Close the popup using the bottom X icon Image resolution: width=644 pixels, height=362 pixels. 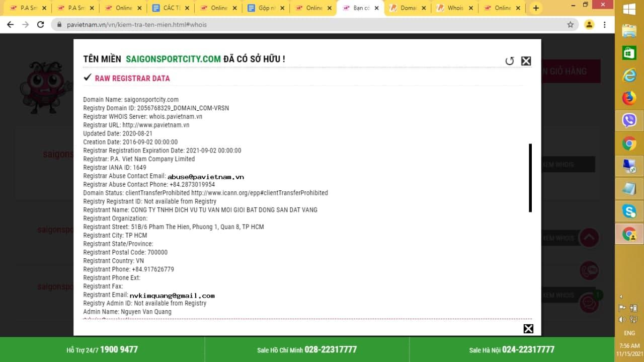coord(528,329)
